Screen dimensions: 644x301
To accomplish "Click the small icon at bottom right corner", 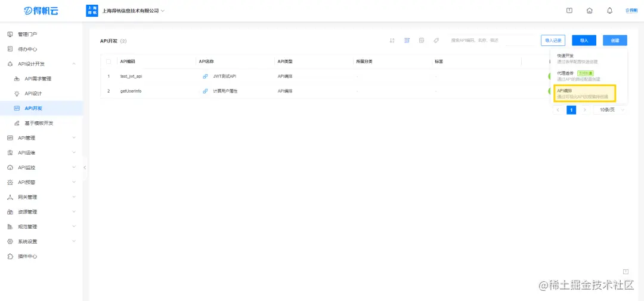I will pyautogui.click(x=626, y=271).
